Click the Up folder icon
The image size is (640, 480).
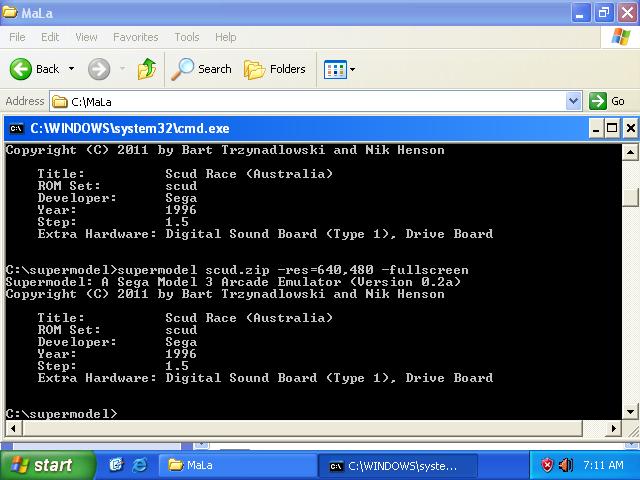pyautogui.click(x=147, y=69)
